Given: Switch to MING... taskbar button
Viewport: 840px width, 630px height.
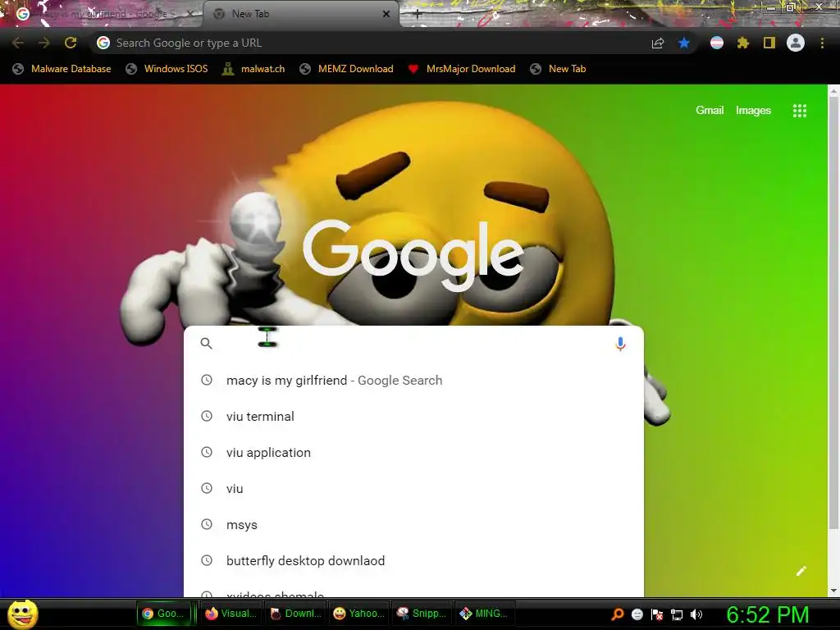Looking at the screenshot, I should 486,614.
